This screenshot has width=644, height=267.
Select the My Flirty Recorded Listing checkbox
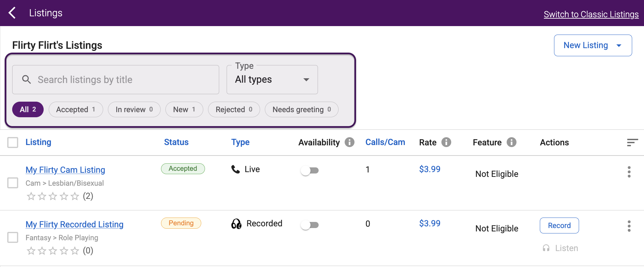[x=13, y=237]
